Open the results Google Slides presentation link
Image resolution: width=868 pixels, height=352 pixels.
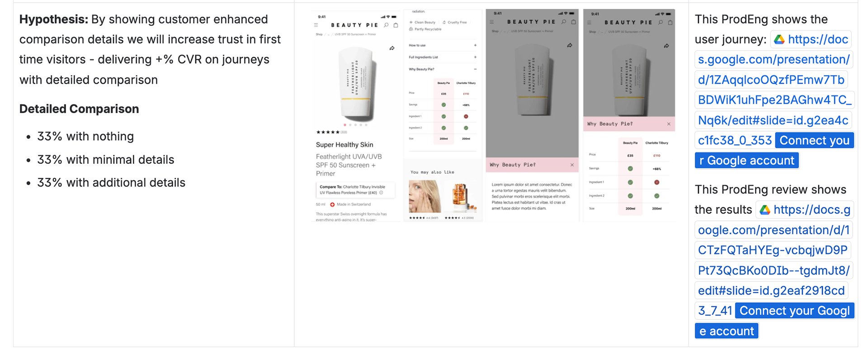pos(774,260)
